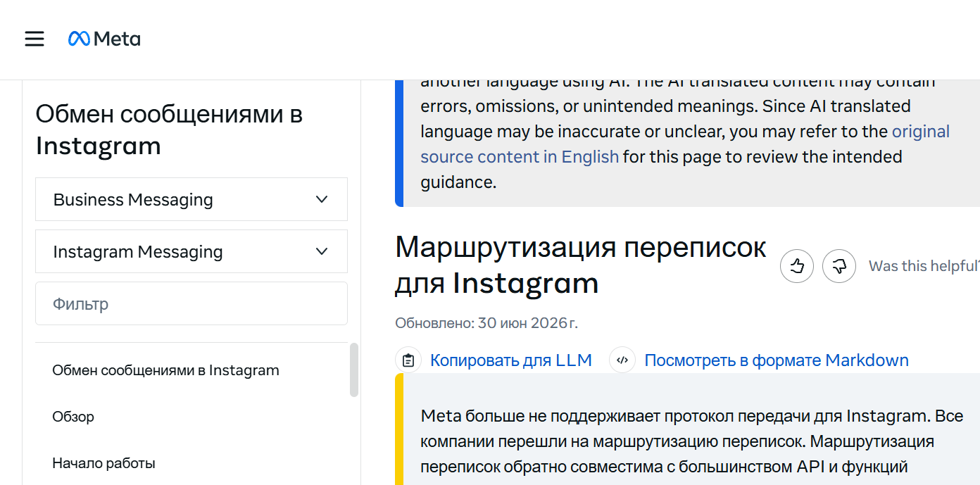Click the sidebar title Обмен сообщениями в Instagram
Viewport: 980px width, 485px height.
coord(169,130)
